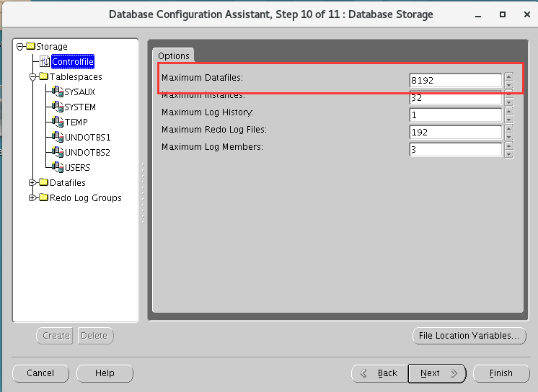This screenshot has width=538, height=392.
Task: Click the TEMP tablespace icon
Action: pyautogui.click(x=58, y=122)
